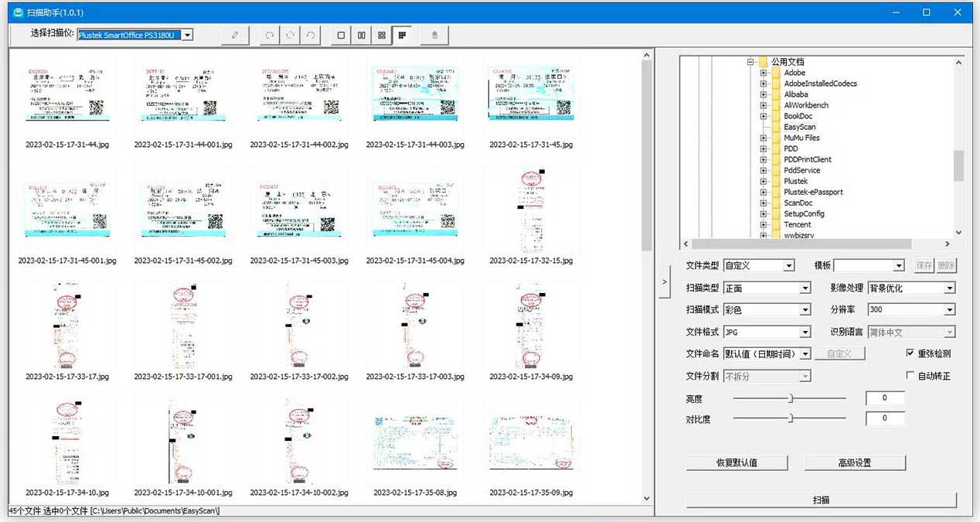Select thumbnail 2023-02-15-17-31-44-003.jpg

(415, 93)
